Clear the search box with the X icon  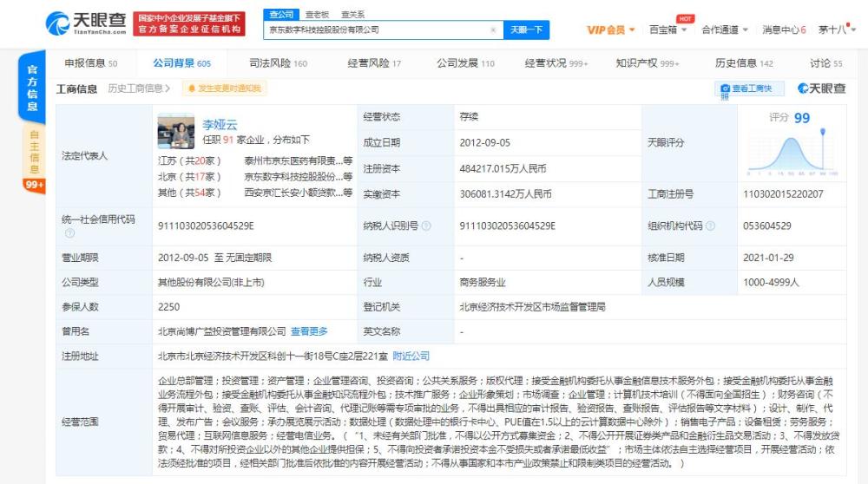pos(493,29)
